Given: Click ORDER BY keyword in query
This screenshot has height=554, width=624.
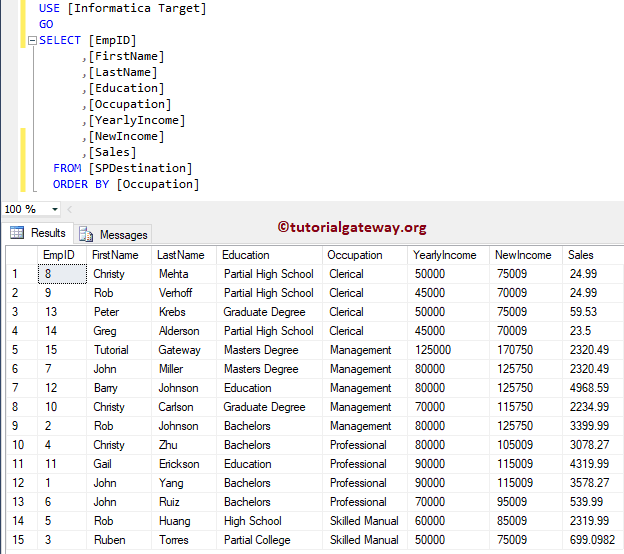Looking at the screenshot, I should (x=81, y=184).
